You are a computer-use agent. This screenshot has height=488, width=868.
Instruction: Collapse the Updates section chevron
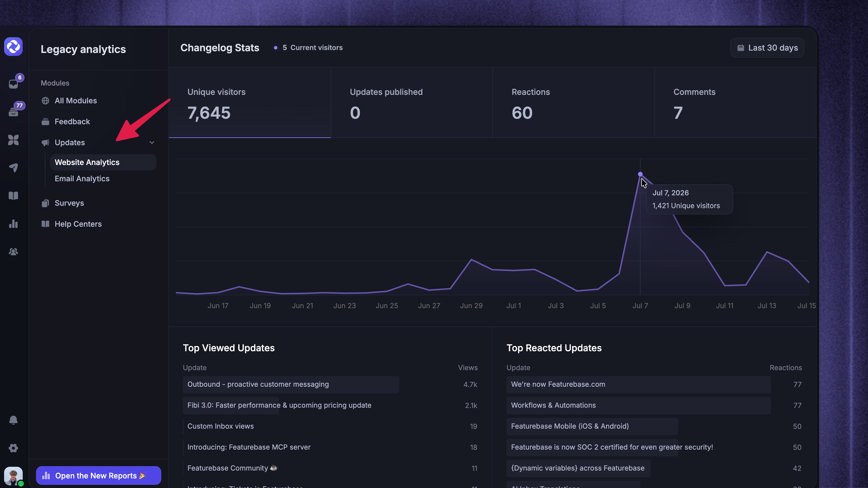(x=152, y=143)
